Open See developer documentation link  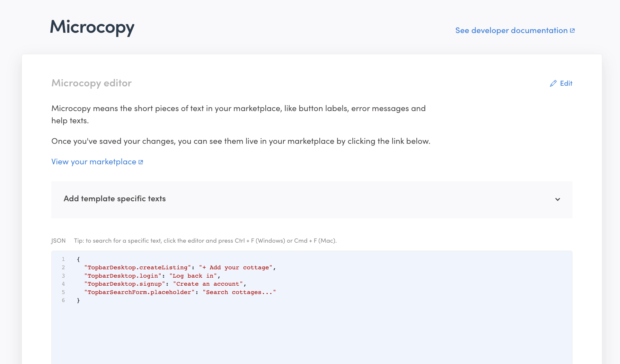point(511,30)
